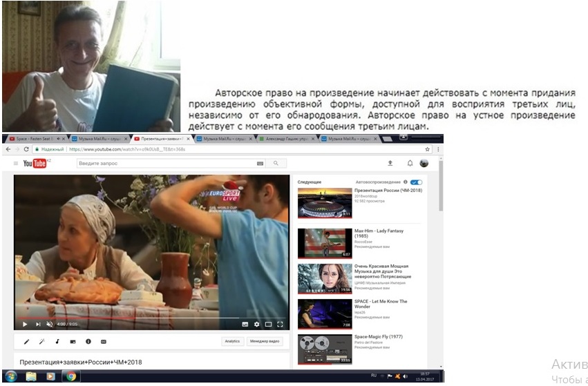
Task: Open the media player taskbar icon
Action: point(50,376)
